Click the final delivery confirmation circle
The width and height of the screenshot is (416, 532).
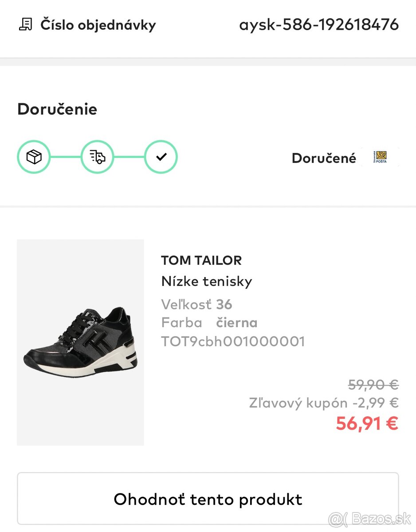pyautogui.click(x=161, y=156)
